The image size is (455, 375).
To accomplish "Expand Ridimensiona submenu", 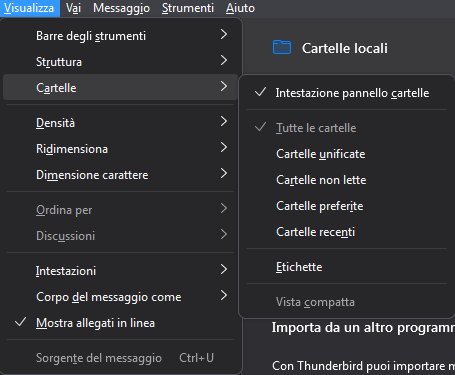I will coord(120,149).
